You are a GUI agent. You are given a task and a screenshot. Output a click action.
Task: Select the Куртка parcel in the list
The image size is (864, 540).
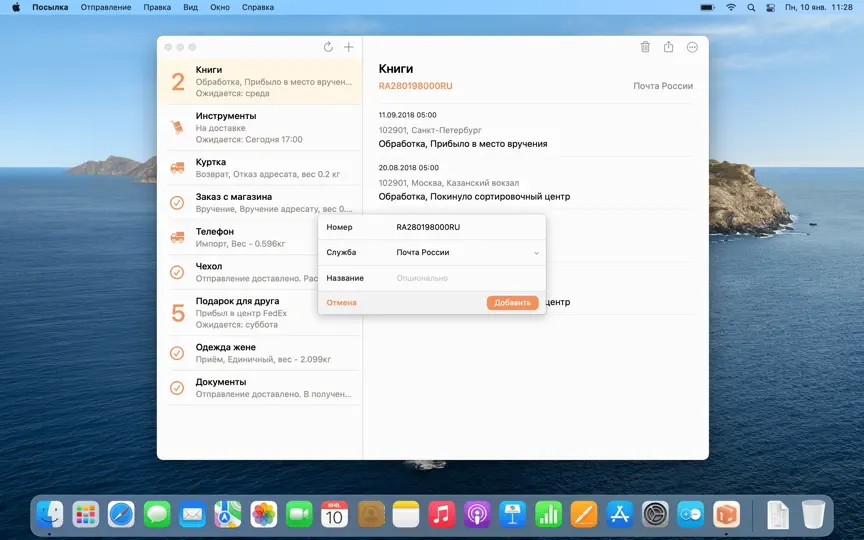pyautogui.click(x=260, y=168)
